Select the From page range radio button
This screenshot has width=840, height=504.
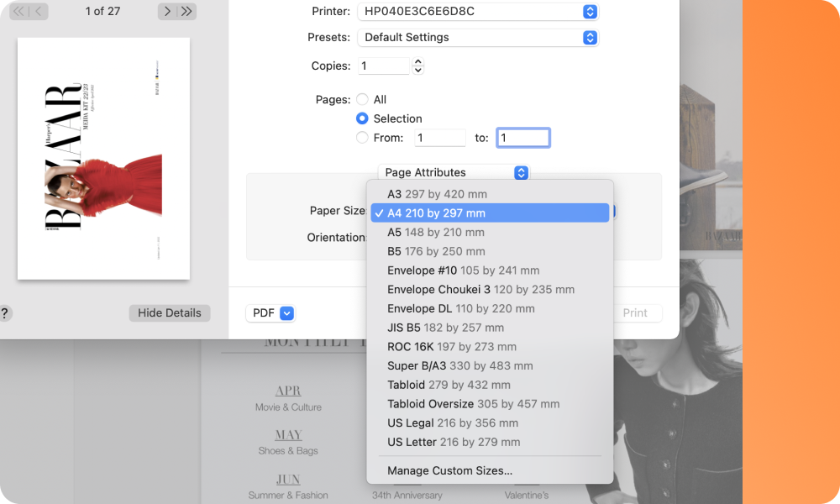362,138
